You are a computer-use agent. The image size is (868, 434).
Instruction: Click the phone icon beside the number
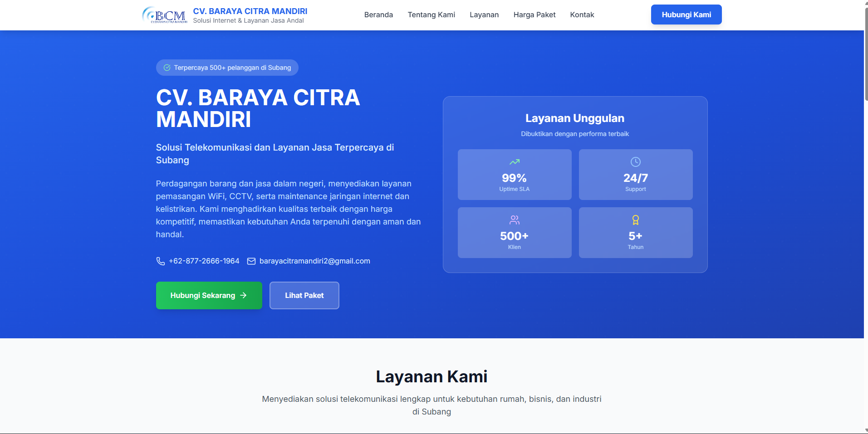161,261
